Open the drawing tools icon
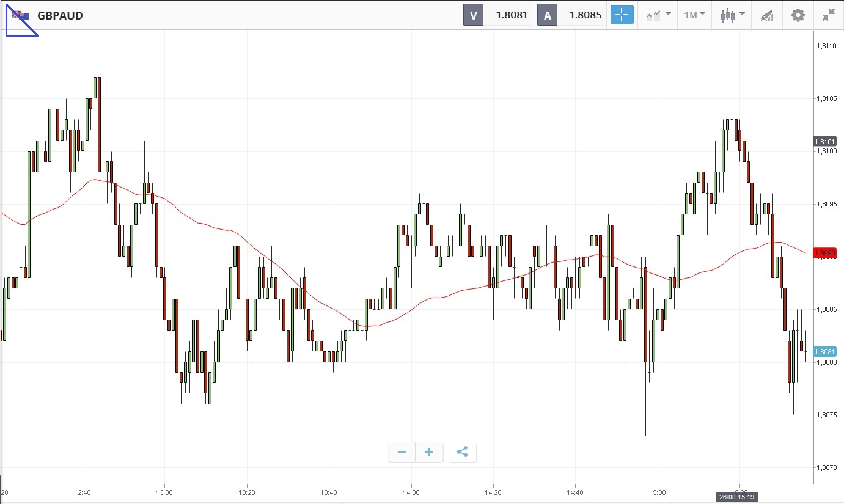Viewport: 844px width, 504px height. [x=767, y=16]
